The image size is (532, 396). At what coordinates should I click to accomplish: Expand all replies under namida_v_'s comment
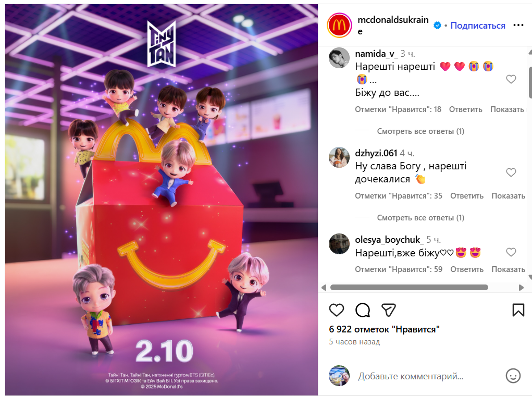(x=420, y=131)
